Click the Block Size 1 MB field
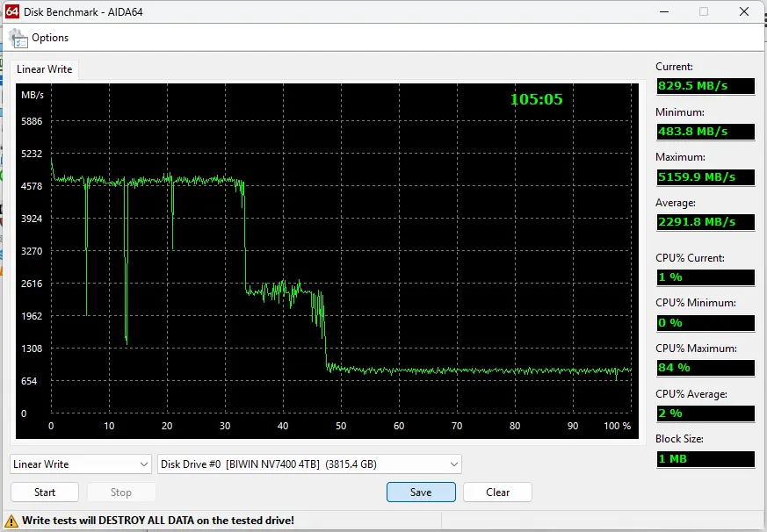Image resolution: width=767 pixels, height=532 pixels. tap(705, 459)
